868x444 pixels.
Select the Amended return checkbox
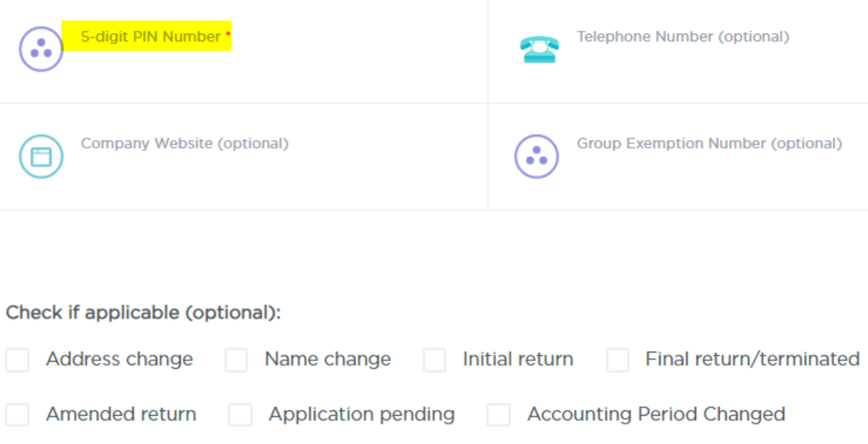point(17,415)
